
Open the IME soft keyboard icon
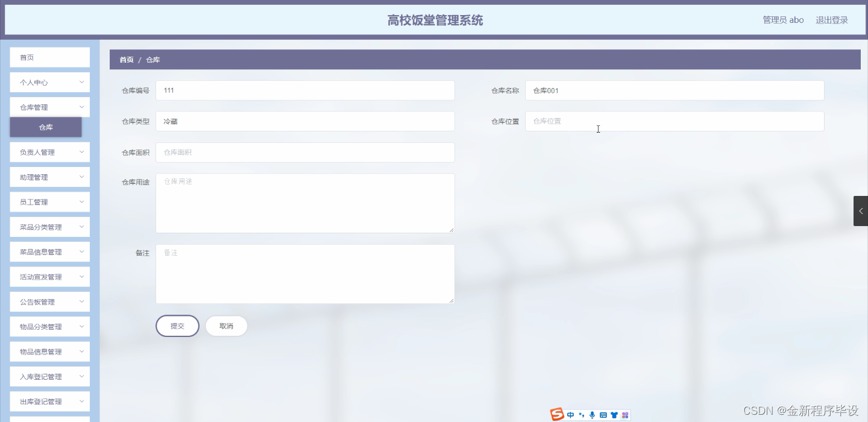point(603,415)
